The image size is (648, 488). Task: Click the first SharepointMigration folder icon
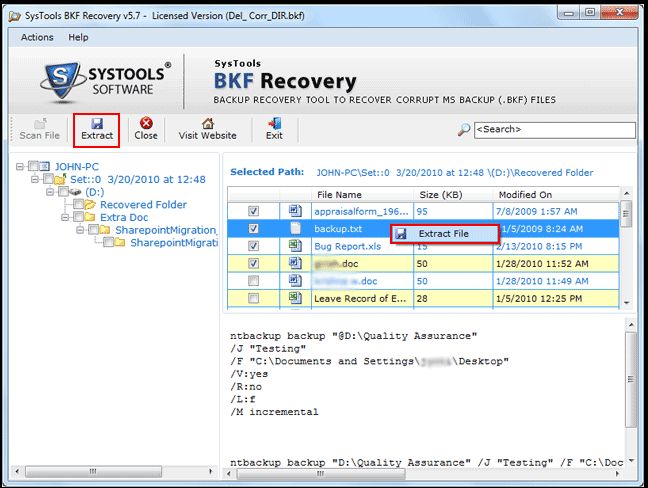[105, 230]
